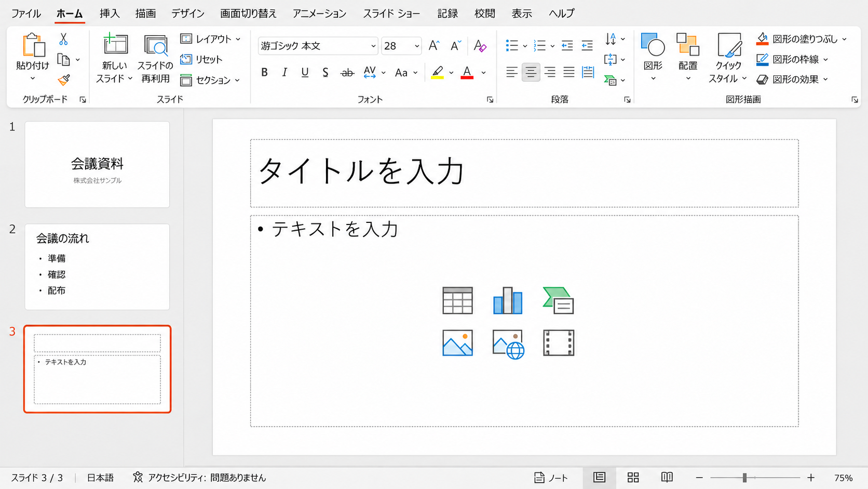Insert a chart via placeholder icon
The height and width of the screenshot is (489, 868).
coord(508,300)
